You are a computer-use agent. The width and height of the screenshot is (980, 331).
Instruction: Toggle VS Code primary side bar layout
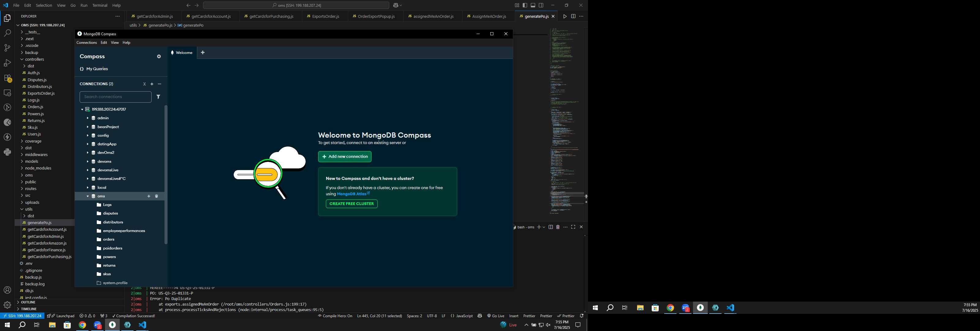tap(525, 5)
